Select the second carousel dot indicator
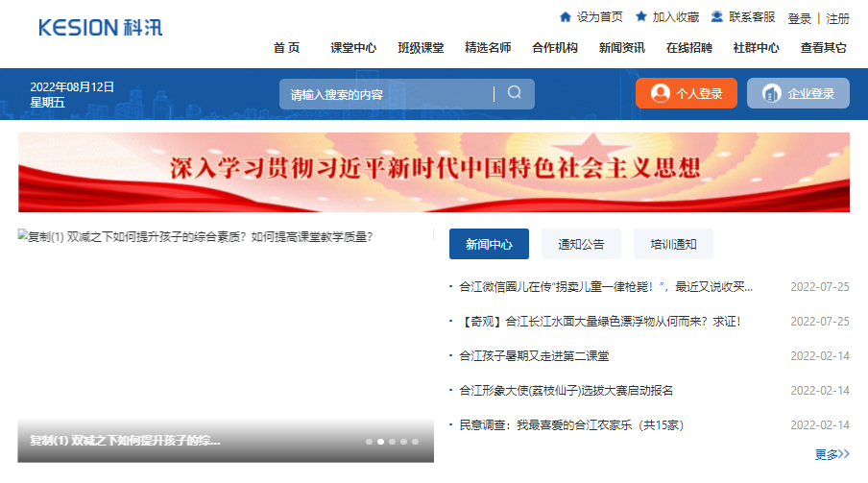 click(x=381, y=442)
